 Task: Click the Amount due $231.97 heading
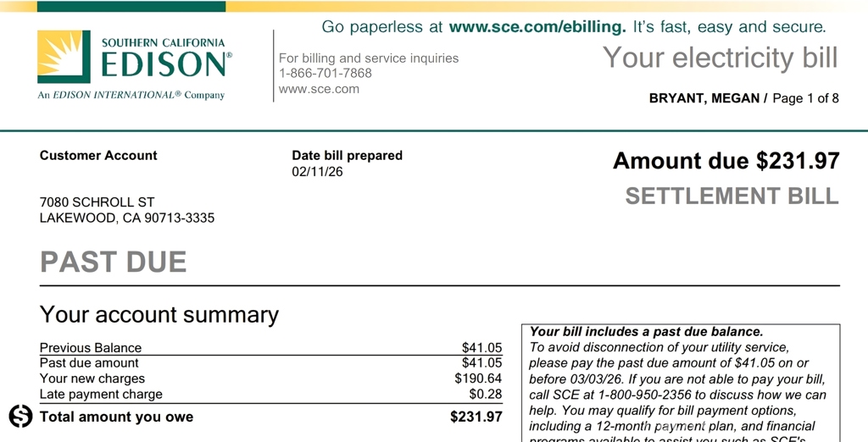726,161
